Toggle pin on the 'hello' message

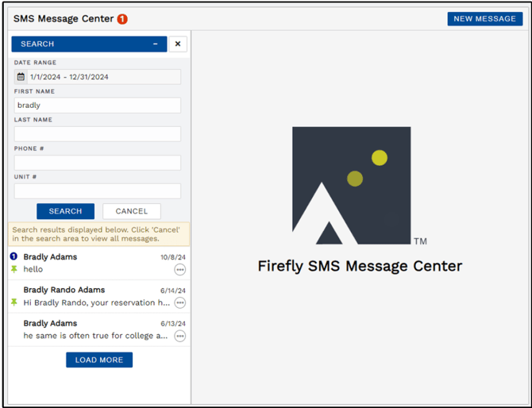[x=13, y=269]
